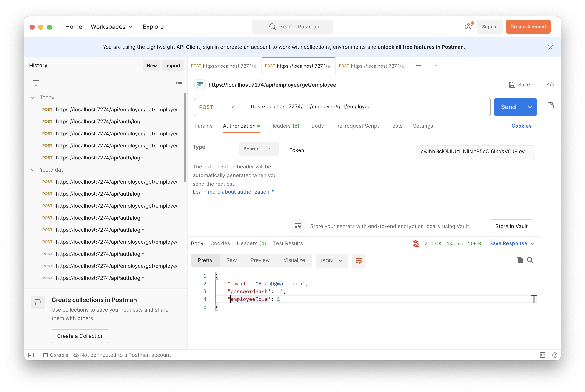Click the history filter icon
The image size is (585, 392).
36,83
